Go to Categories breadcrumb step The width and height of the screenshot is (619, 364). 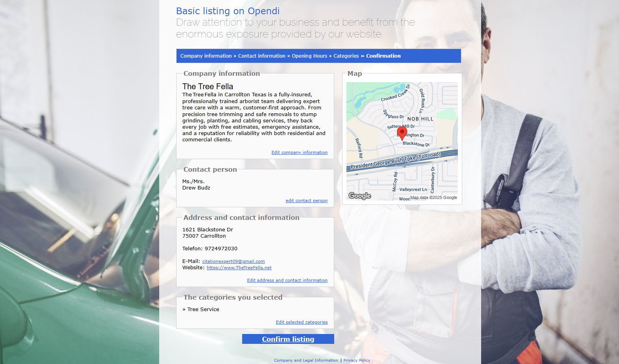pyautogui.click(x=346, y=56)
